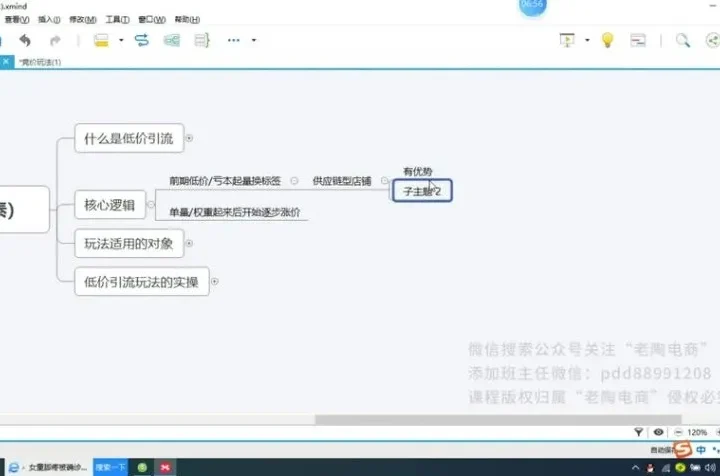
Task: Open the dropdown arrow beside topic icon
Action: (x=121, y=41)
